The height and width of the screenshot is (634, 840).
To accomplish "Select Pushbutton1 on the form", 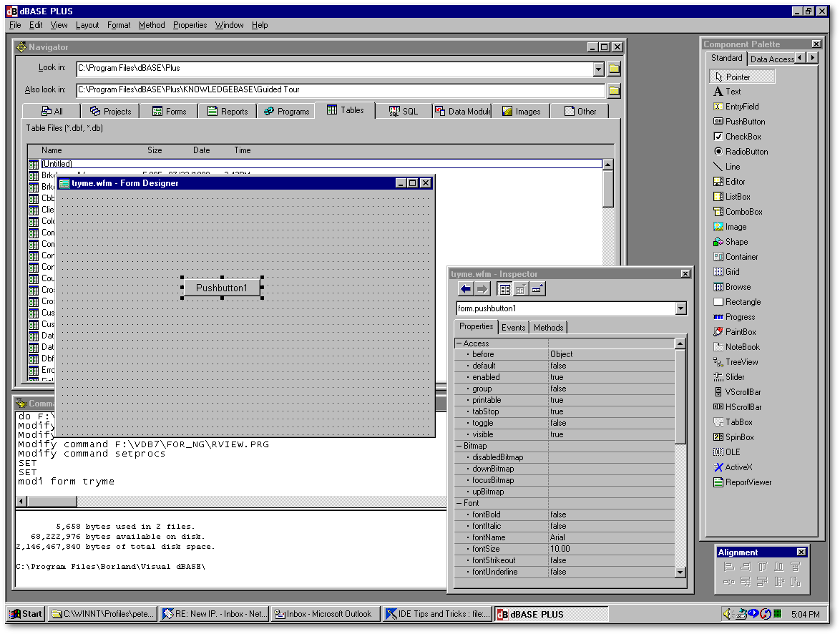I will (222, 288).
